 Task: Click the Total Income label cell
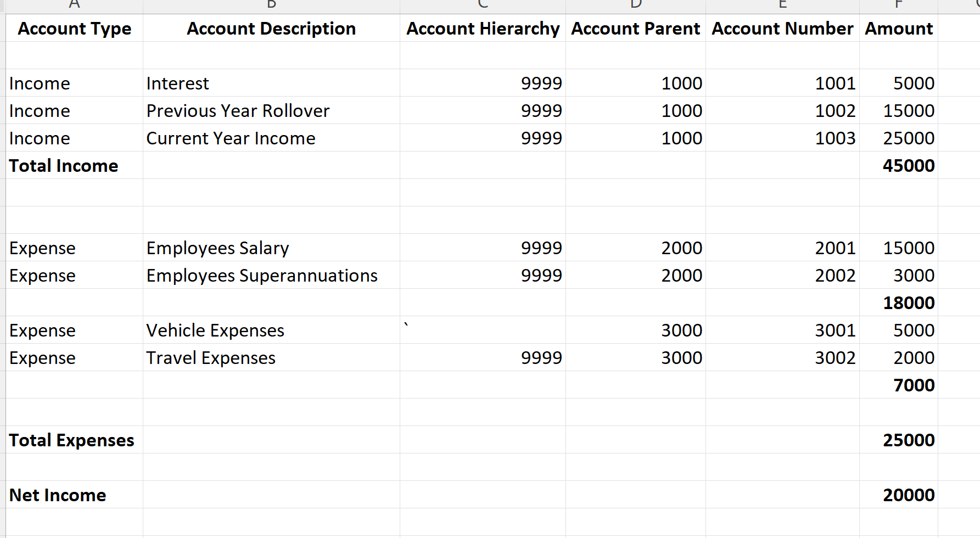(x=74, y=165)
